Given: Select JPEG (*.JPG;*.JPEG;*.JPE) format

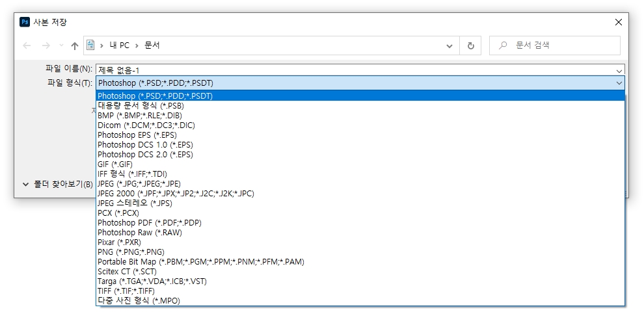Looking at the screenshot, I should 360,183.
